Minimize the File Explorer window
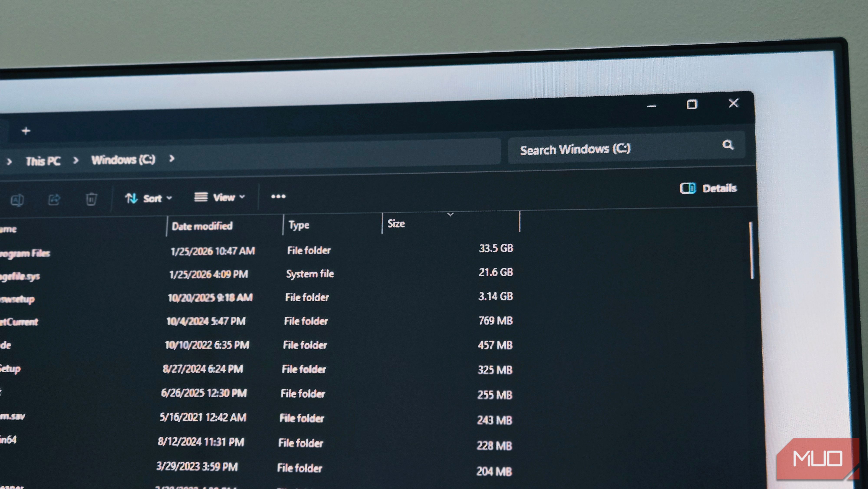The width and height of the screenshot is (868, 489). click(x=651, y=106)
